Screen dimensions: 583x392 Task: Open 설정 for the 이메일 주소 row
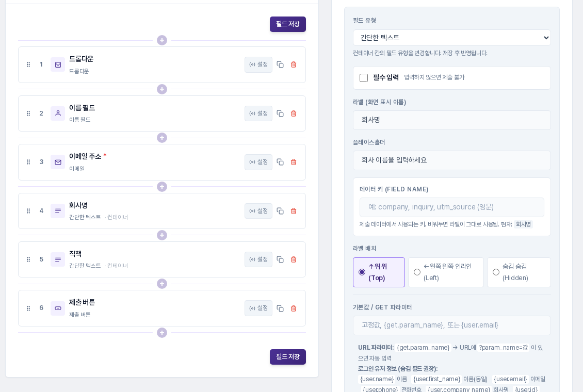click(x=258, y=162)
